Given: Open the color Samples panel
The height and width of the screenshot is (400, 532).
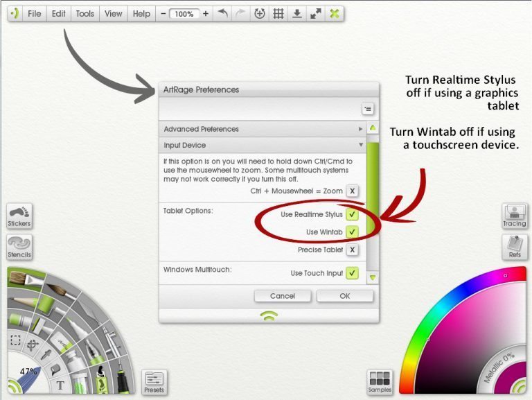Looking at the screenshot, I should (x=380, y=383).
